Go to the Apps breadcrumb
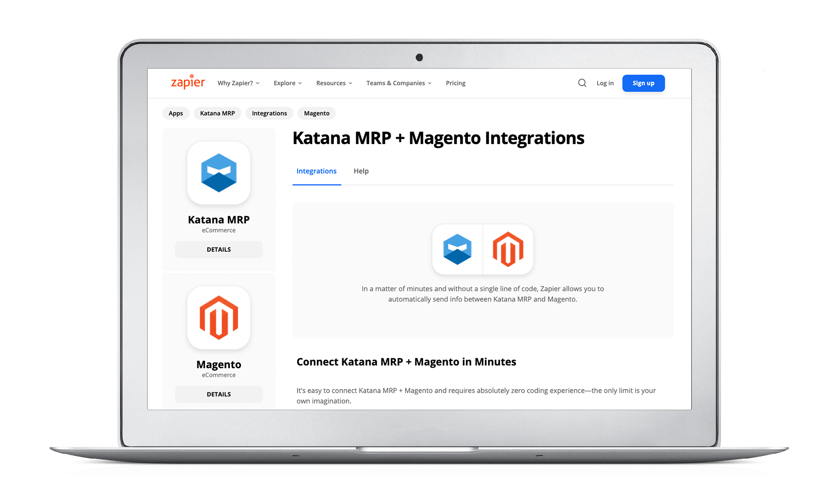Image resolution: width=838 pixels, height=504 pixels. 176,113
